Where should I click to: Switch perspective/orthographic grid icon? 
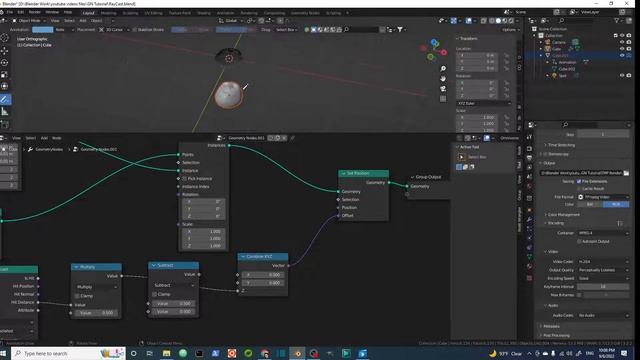click(x=443, y=99)
